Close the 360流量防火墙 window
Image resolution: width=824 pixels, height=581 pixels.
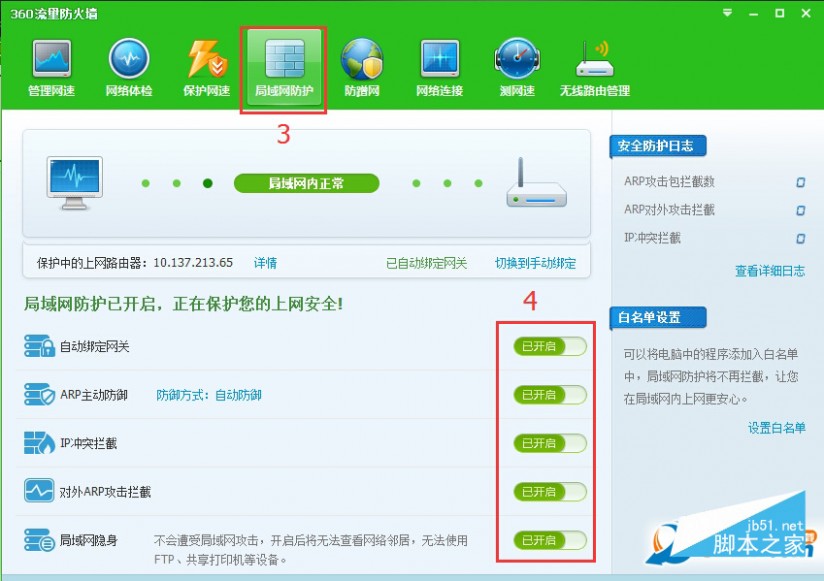pos(806,13)
